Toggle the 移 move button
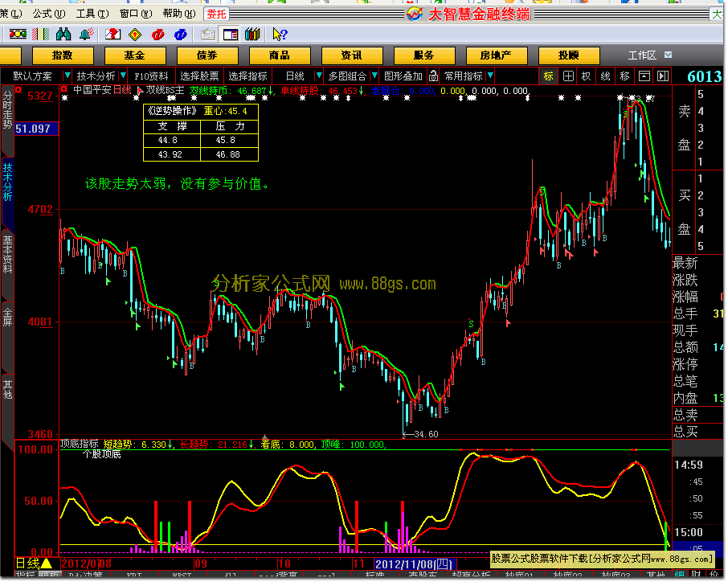728x582 pixels. (x=624, y=76)
